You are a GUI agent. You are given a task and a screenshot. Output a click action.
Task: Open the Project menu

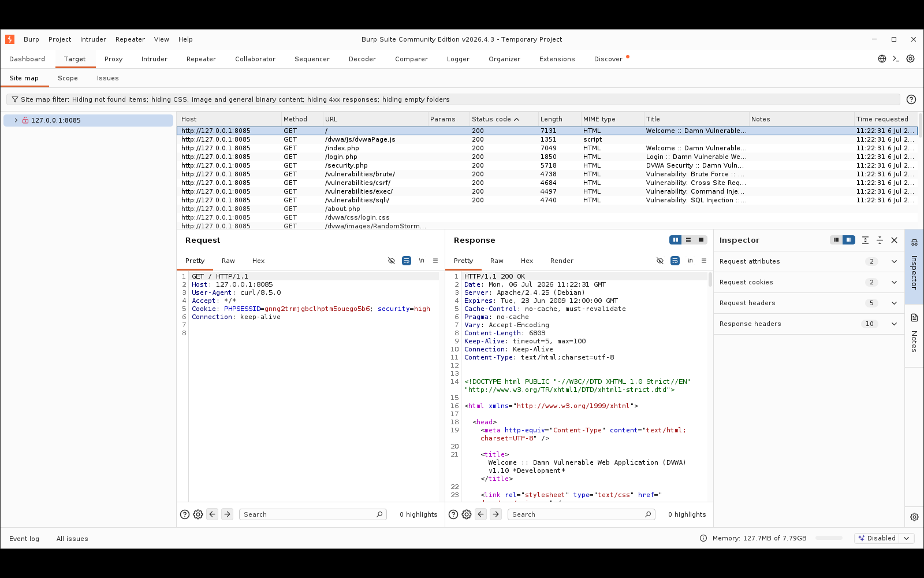pos(59,39)
